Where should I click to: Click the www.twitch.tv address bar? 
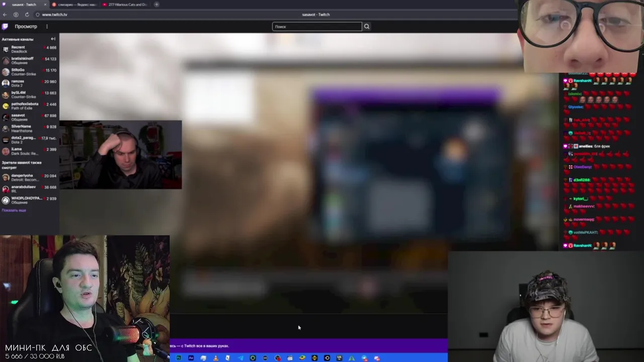[x=54, y=15]
